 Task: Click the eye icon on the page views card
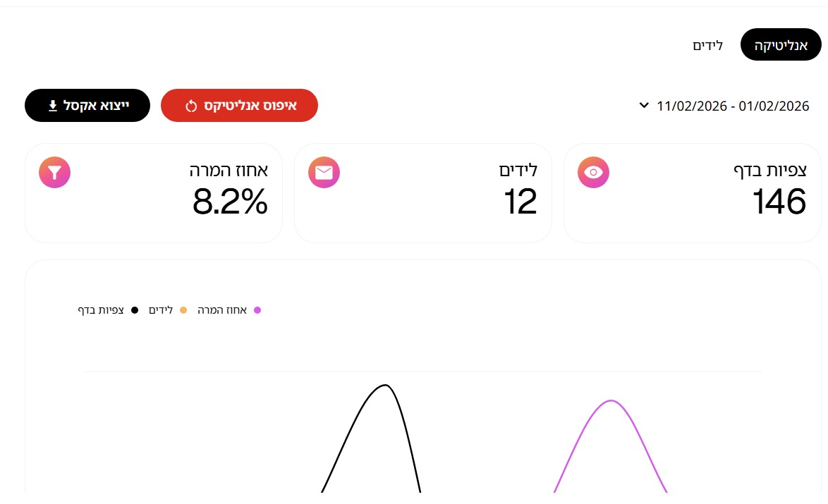593,173
